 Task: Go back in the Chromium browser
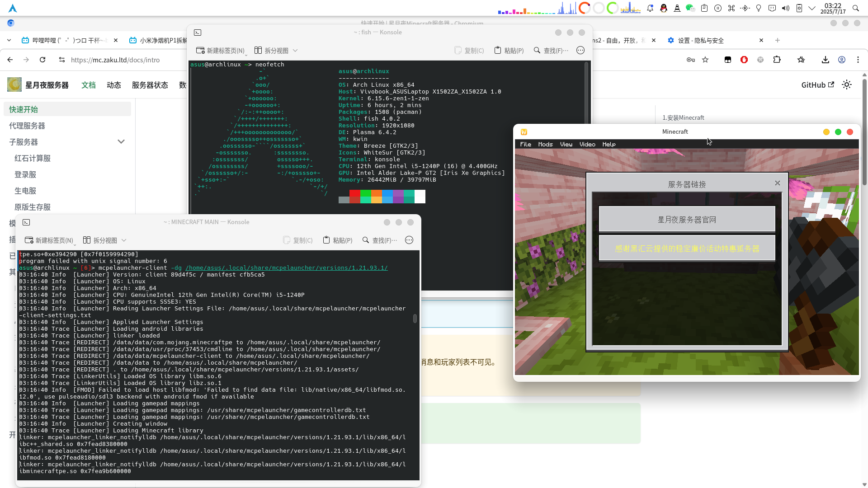click(x=10, y=60)
